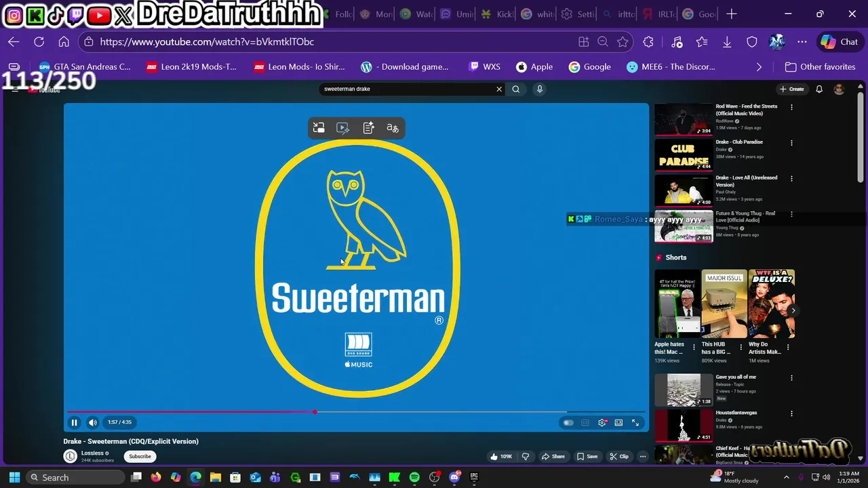Open a new browser tab
This screenshot has height=488, width=868.
pos(731,14)
